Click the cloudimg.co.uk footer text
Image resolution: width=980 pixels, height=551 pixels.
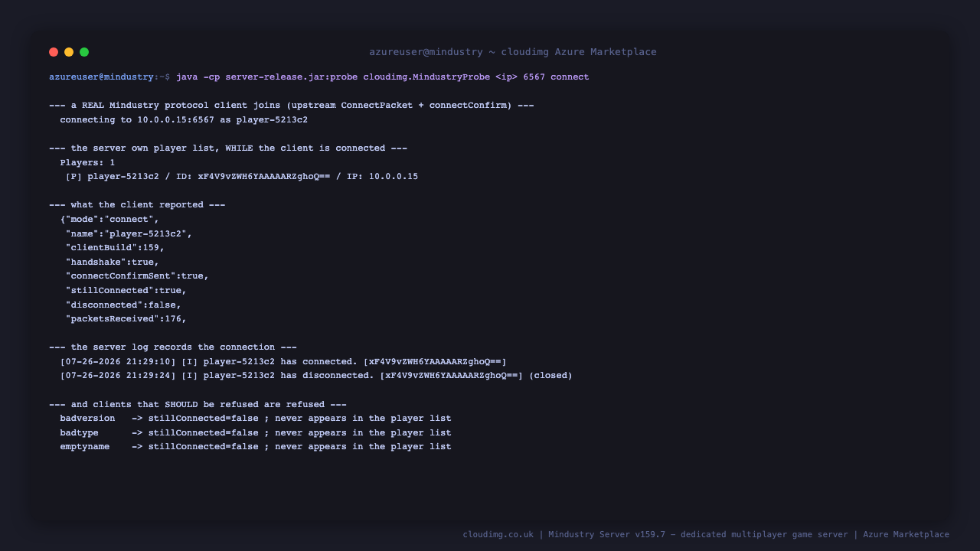click(706, 535)
